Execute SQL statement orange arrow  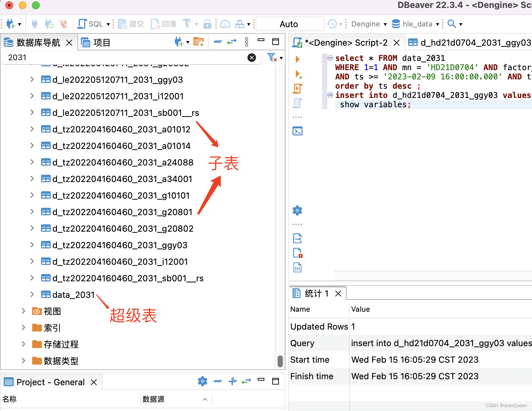[x=297, y=59]
